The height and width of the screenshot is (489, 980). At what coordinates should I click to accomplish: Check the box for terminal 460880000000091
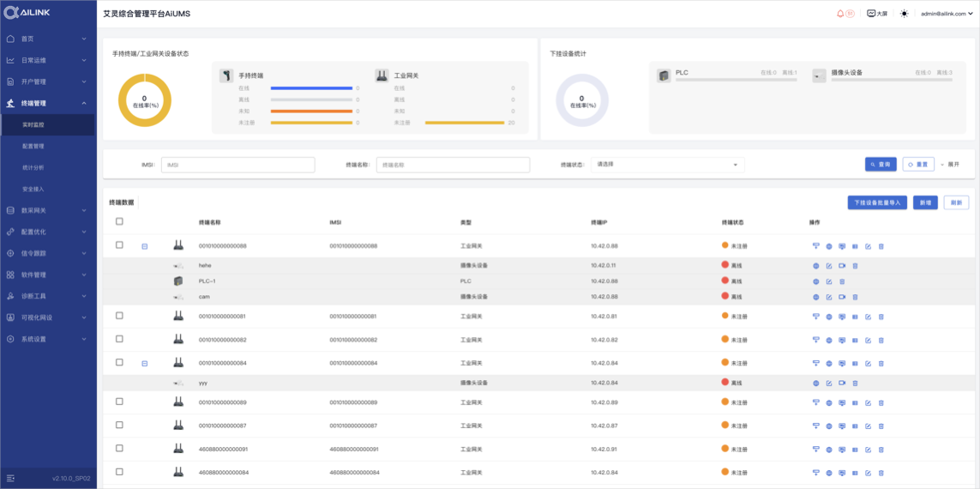pos(119,448)
